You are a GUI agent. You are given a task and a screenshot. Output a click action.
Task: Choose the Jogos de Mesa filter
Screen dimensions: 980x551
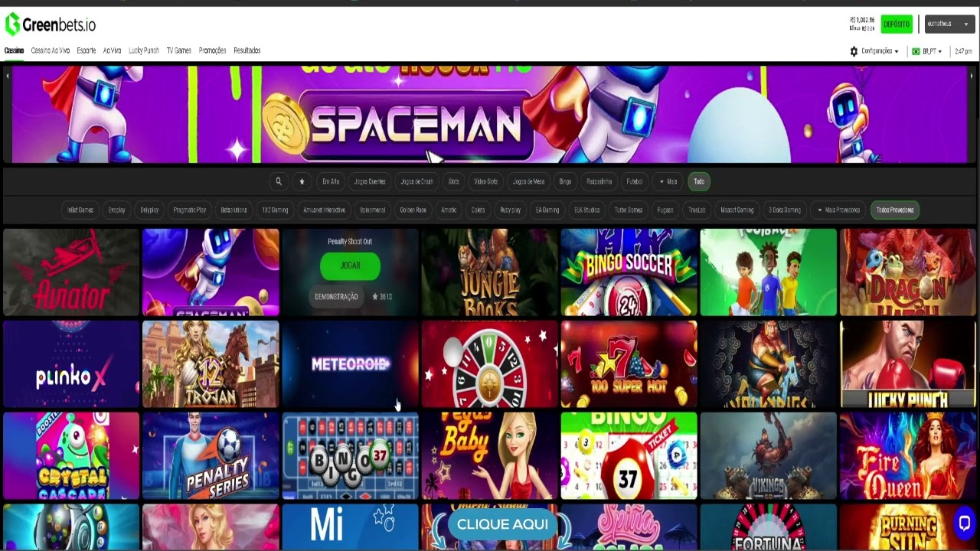coord(529,181)
